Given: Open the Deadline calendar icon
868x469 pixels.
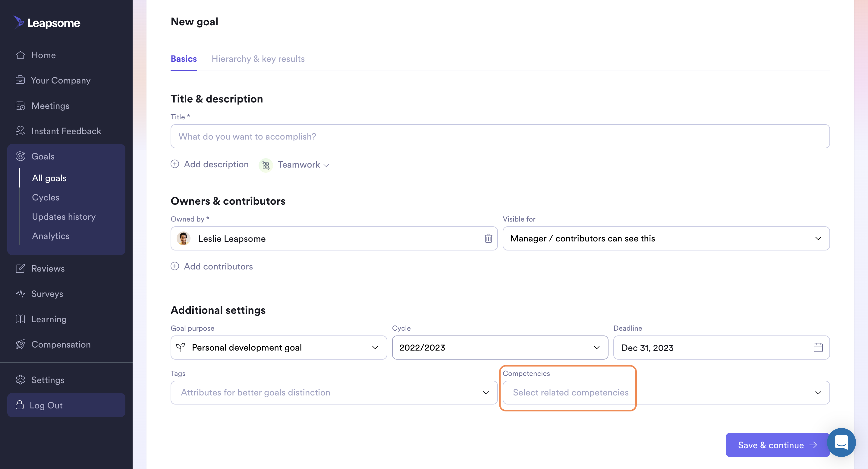Looking at the screenshot, I should tap(818, 347).
